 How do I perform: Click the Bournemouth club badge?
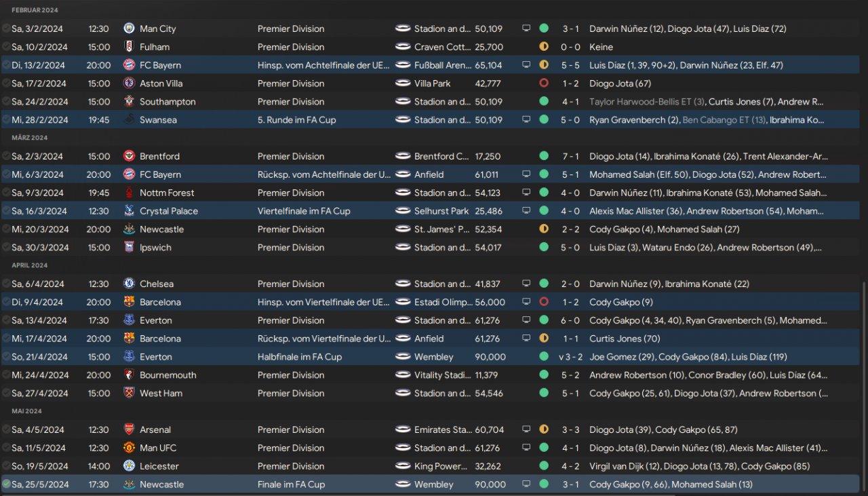click(129, 375)
